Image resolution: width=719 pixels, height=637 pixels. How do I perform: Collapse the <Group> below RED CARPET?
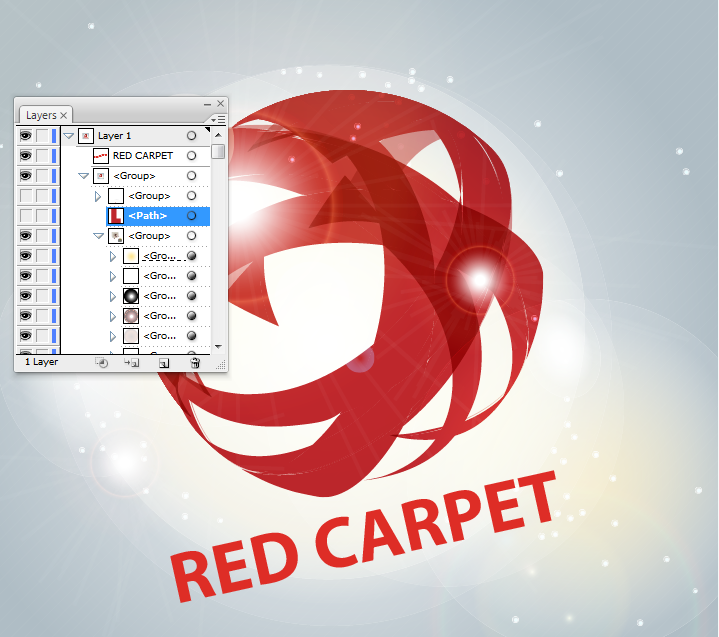click(x=83, y=176)
